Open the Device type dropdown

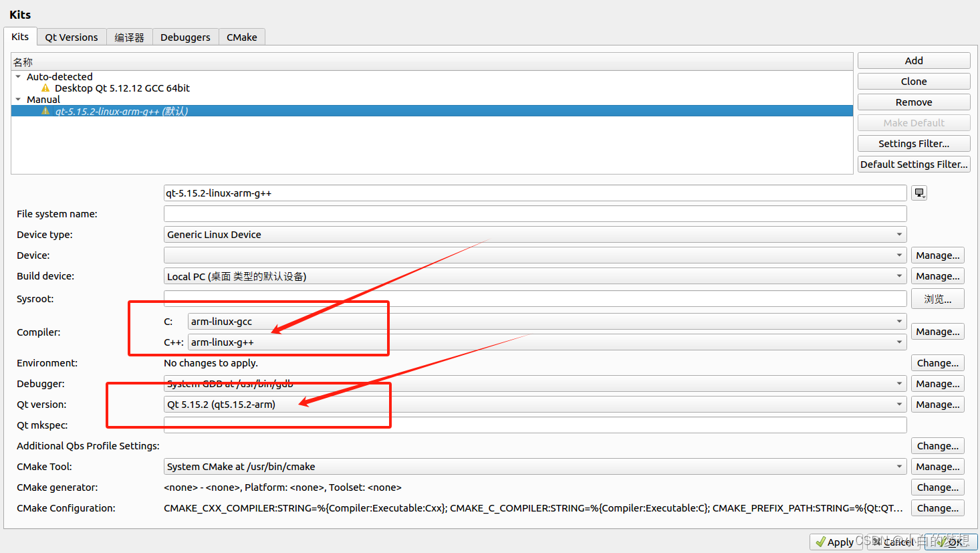point(899,234)
